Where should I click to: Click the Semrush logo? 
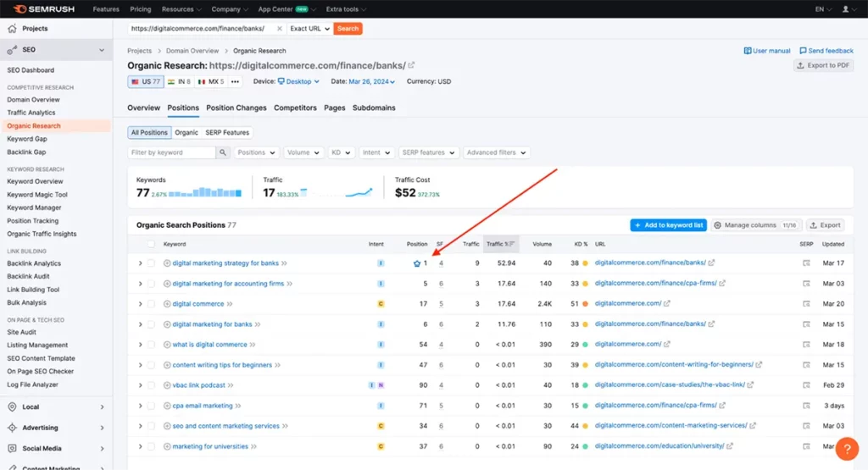[44, 8]
